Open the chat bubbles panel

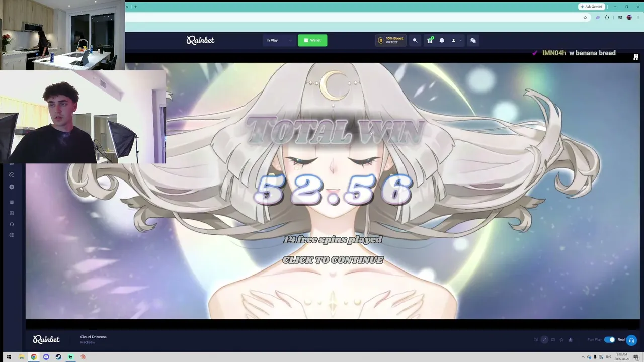click(473, 40)
